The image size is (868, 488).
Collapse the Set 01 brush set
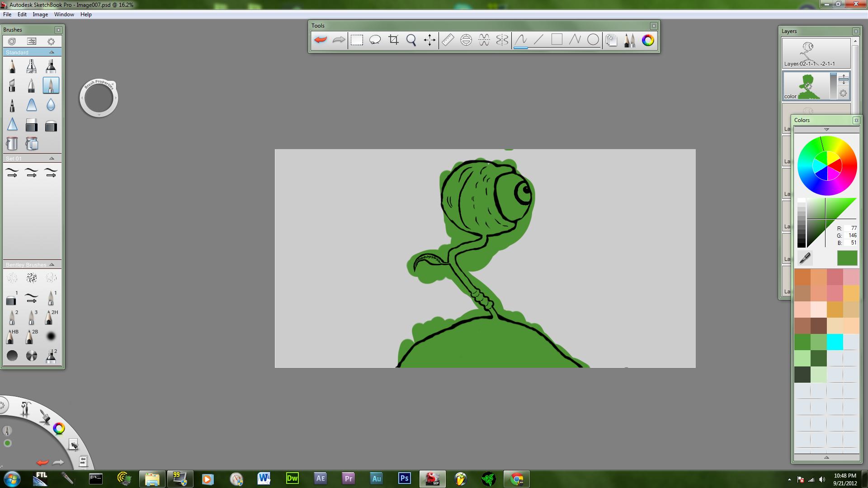pos(52,158)
